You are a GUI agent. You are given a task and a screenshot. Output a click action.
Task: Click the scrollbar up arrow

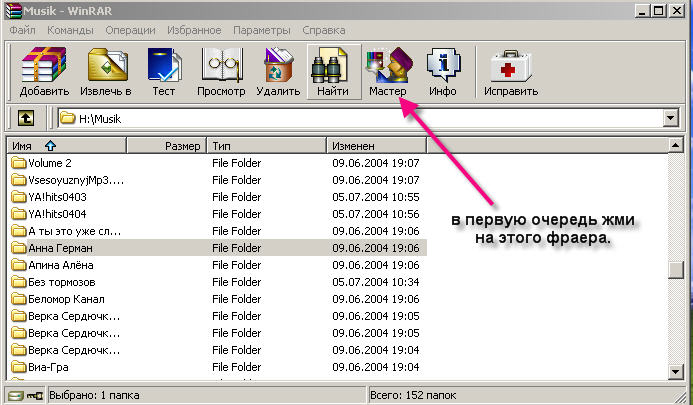point(675,145)
